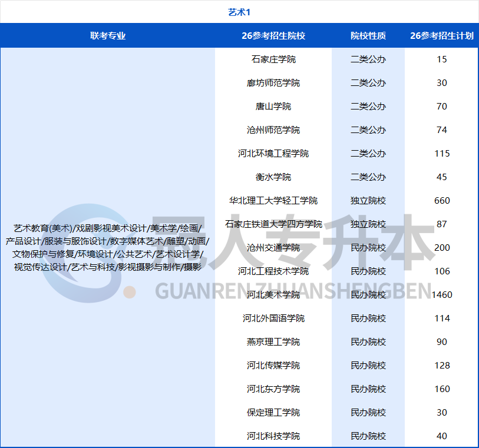This screenshot has width=479, height=448.
Task: Click 民办院校 in the 沧州交通学院 row
Action: tap(368, 247)
